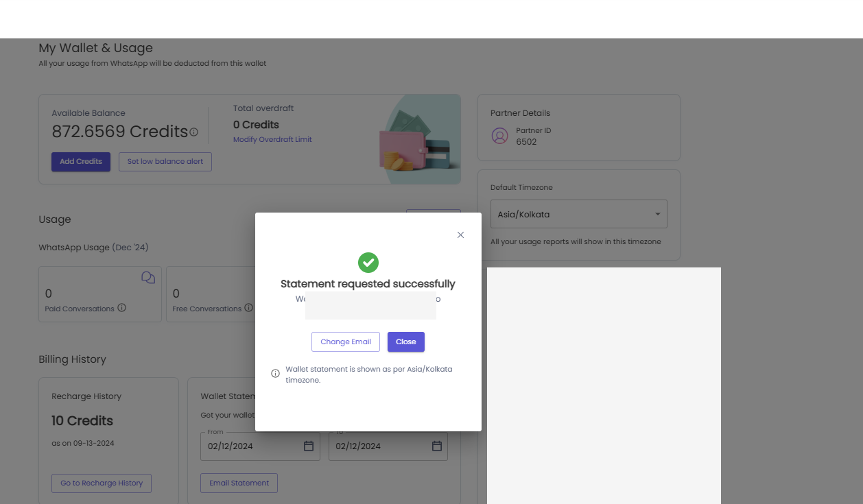Click info icon beside Paid Conversations
This screenshot has height=504, width=863.
point(122,308)
